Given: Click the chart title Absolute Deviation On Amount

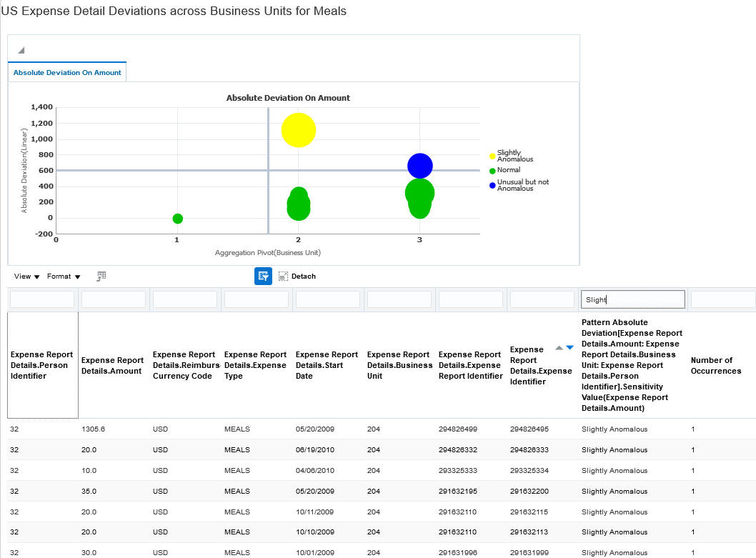Looking at the screenshot, I should click(288, 98).
